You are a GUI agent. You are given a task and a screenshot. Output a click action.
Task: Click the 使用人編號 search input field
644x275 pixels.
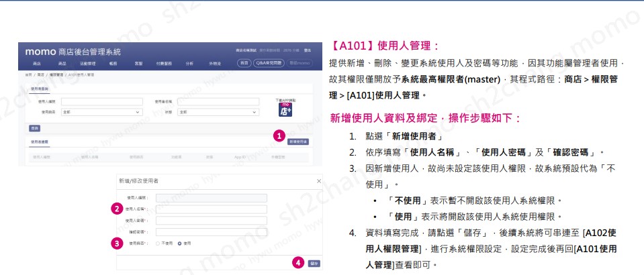tap(101, 102)
